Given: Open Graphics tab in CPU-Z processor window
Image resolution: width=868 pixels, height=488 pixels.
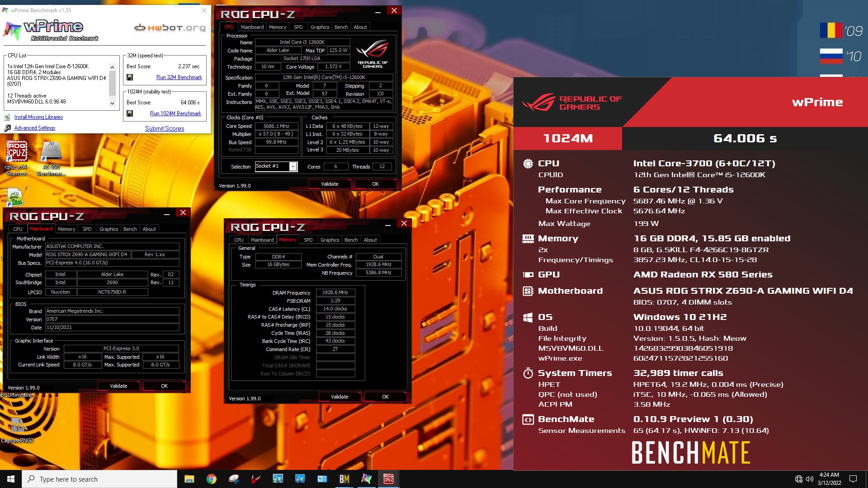Looking at the screenshot, I should [x=320, y=27].
